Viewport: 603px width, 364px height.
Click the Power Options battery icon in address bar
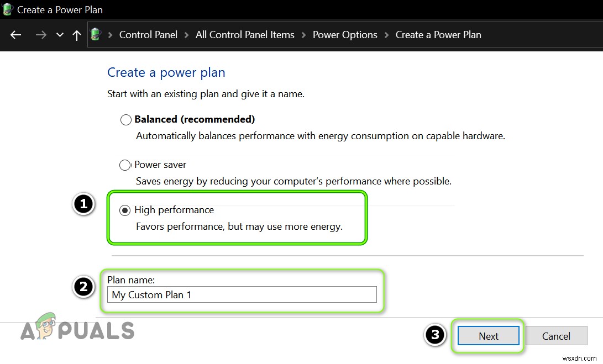point(95,34)
